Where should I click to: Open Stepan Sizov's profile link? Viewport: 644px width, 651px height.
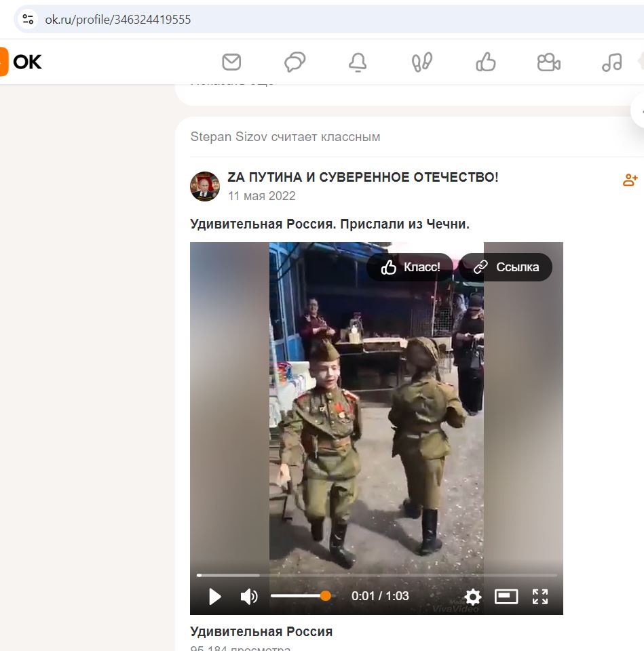(229, 136)
